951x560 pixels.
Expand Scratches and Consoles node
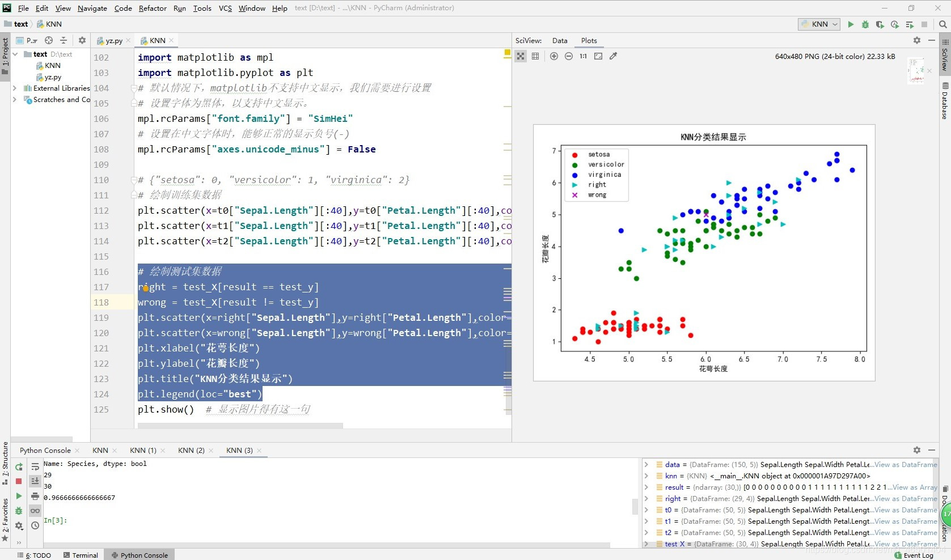tap(15, 100)
